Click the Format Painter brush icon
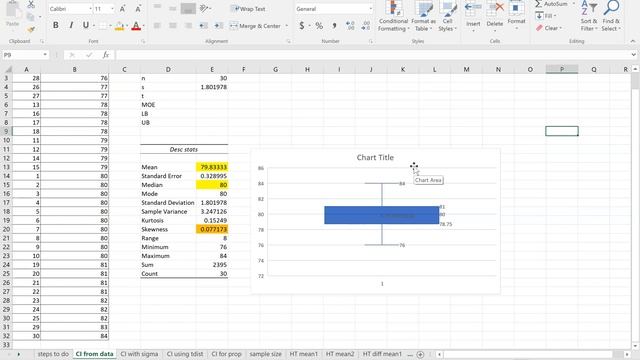This screenshot has width=640, height=360. point(31,29)
